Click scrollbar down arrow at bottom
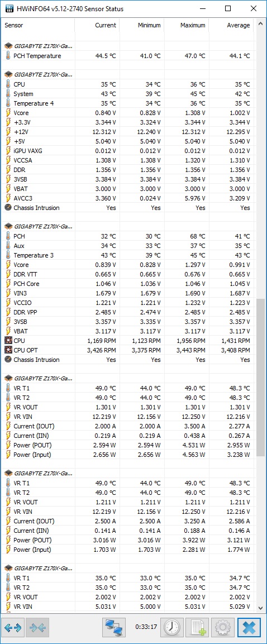This screenshot has width=267, height=644. pyautogui.click(x=260, y=608)
